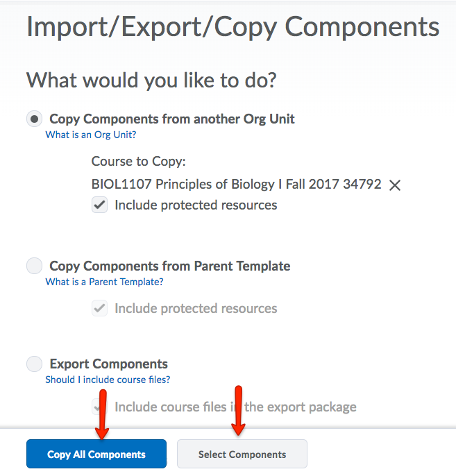
Task: Open the 'What is a Parent Template?' link
Action: point(105,282)
